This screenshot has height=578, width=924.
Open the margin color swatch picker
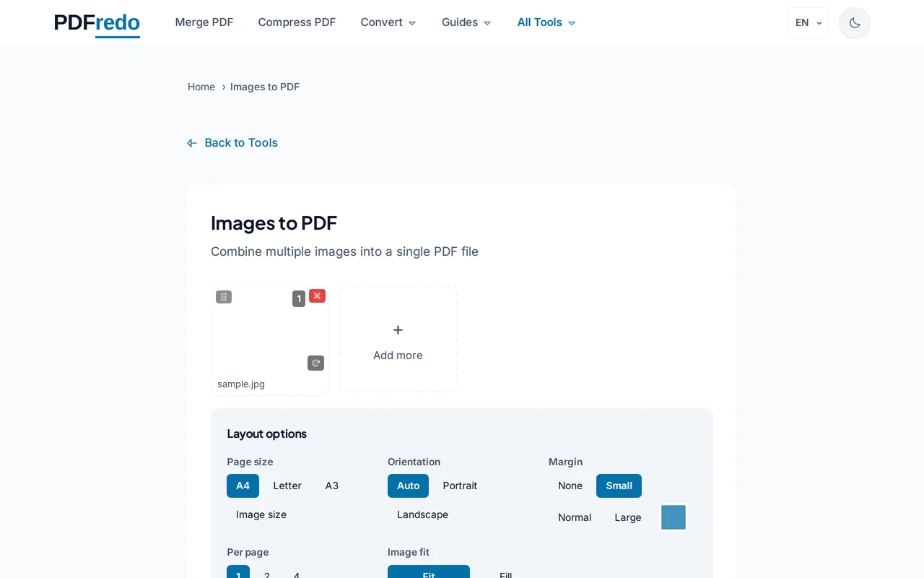(x=673, y=517)
